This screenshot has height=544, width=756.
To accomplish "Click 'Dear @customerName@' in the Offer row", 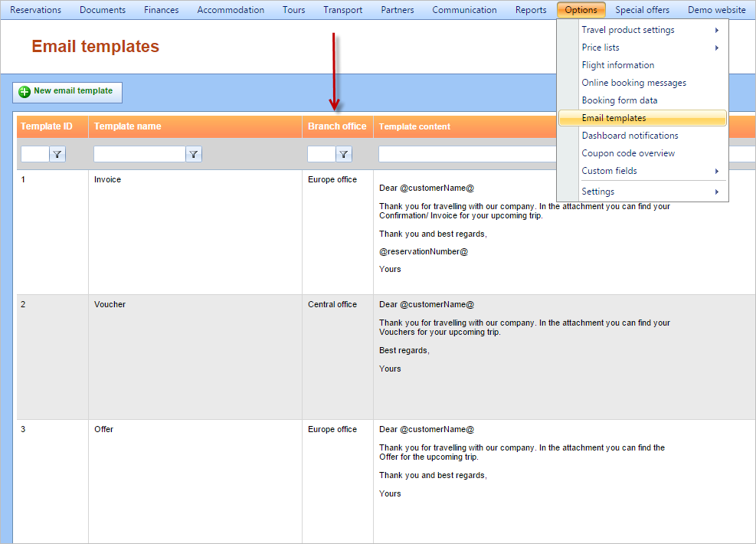I will point(427,429).
